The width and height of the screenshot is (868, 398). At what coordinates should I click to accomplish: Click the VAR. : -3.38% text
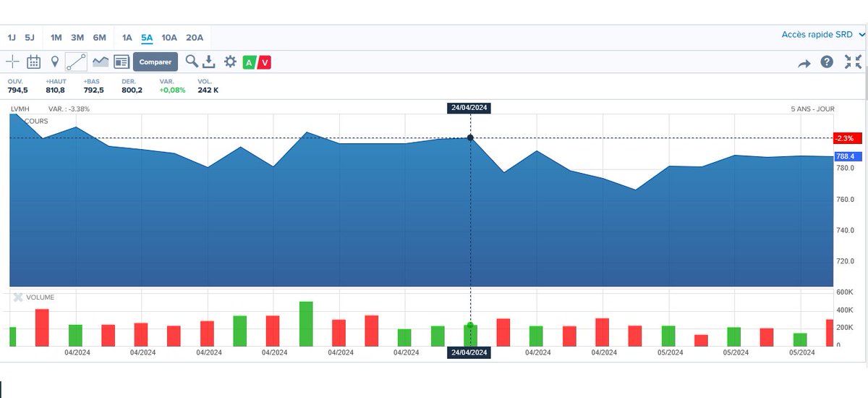(69, 109)
